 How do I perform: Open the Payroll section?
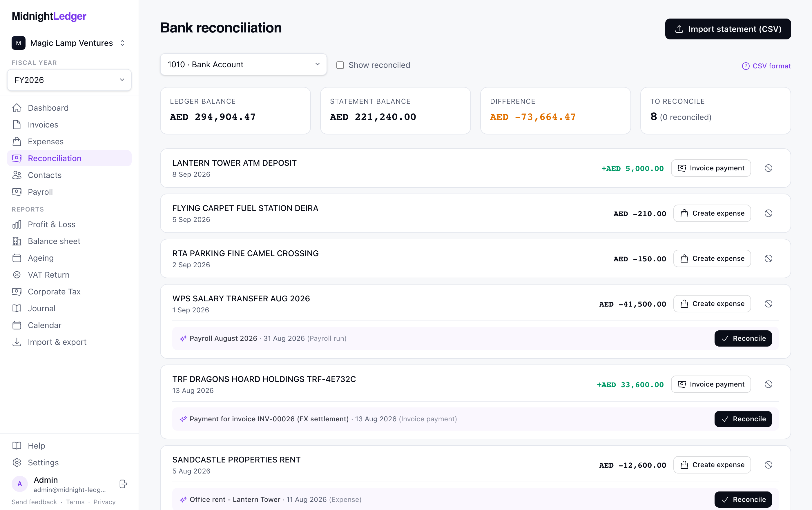click(69, 192)
